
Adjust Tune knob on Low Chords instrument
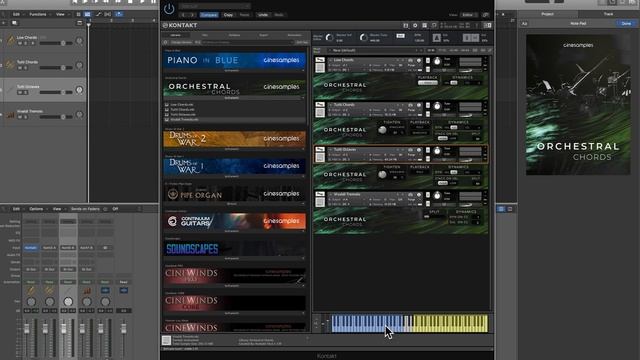437,62
